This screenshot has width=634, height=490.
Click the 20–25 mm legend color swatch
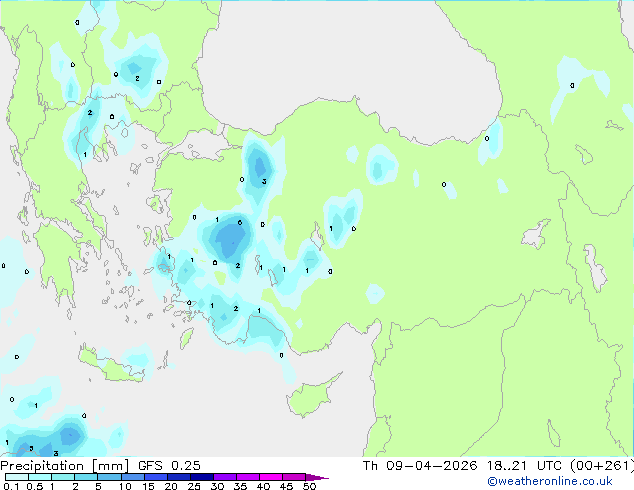pos(179,477)
